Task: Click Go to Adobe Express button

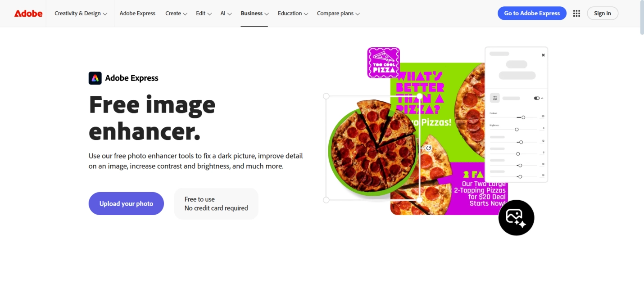Action: click(532, 13)
